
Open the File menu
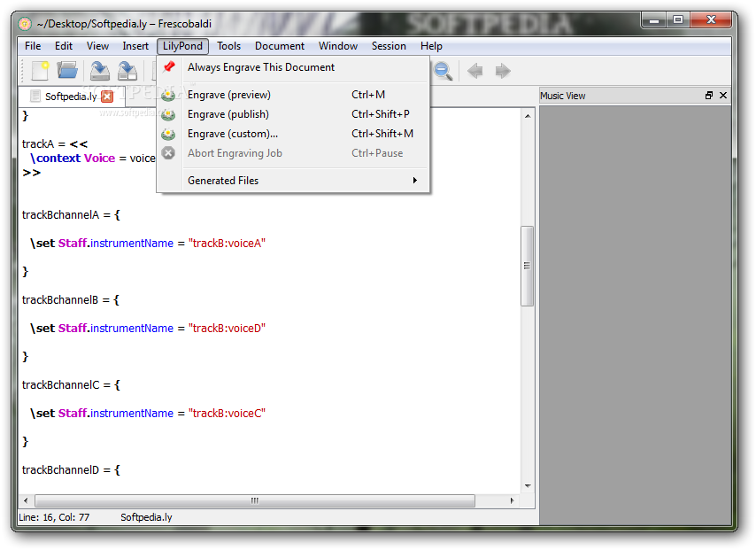click(33, 46)
